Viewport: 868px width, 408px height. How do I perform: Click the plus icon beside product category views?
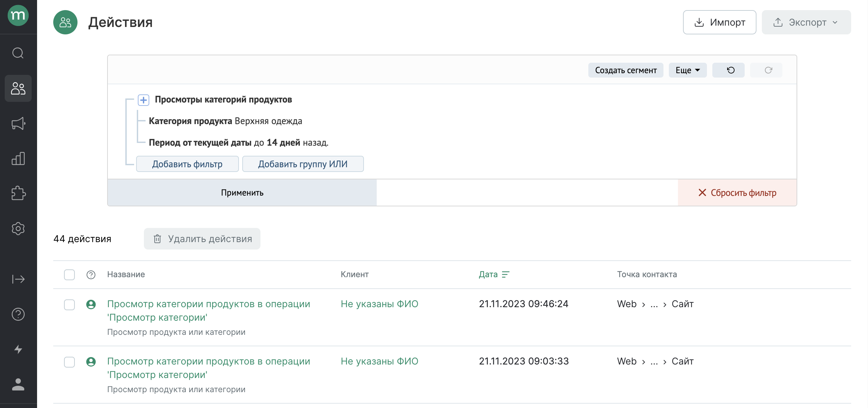tap(144, 100)
